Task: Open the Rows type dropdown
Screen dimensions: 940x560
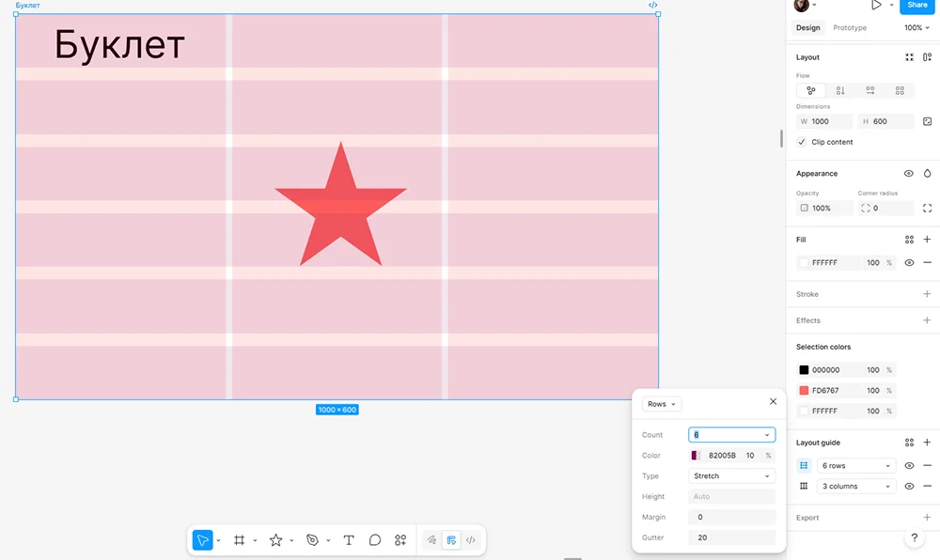Action: pyautogui.click(x=661, y=404)
